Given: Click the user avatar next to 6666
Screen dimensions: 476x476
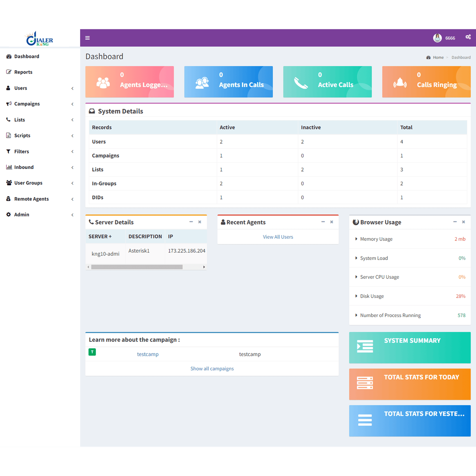Looking at the screenshot, I should coord(437,37).
